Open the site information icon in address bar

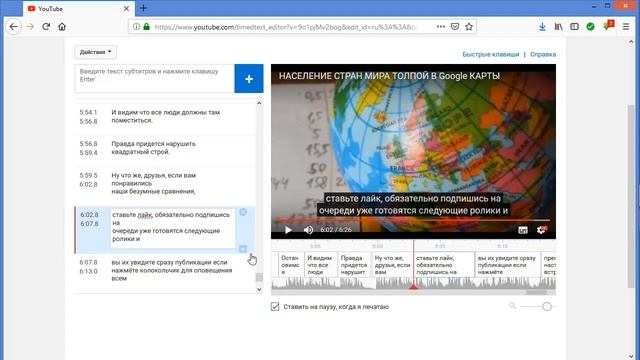click(136, 27)
